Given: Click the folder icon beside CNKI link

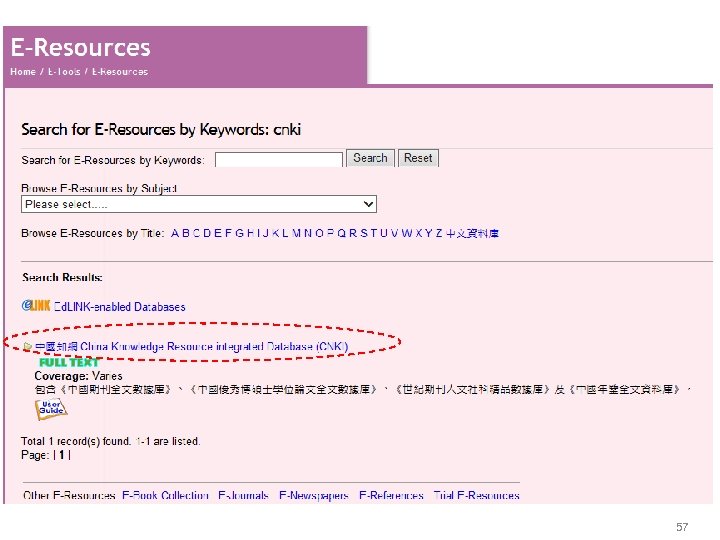Looking at the screenshot, I should 28,346.
